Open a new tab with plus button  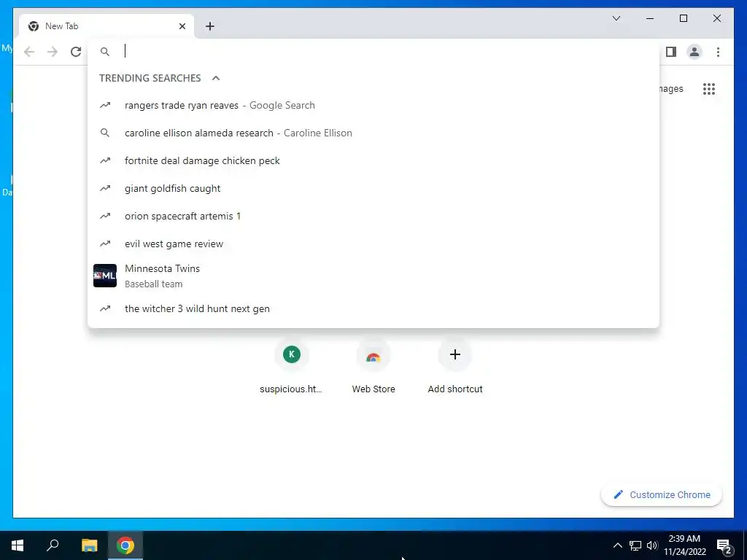pos(210,26)
